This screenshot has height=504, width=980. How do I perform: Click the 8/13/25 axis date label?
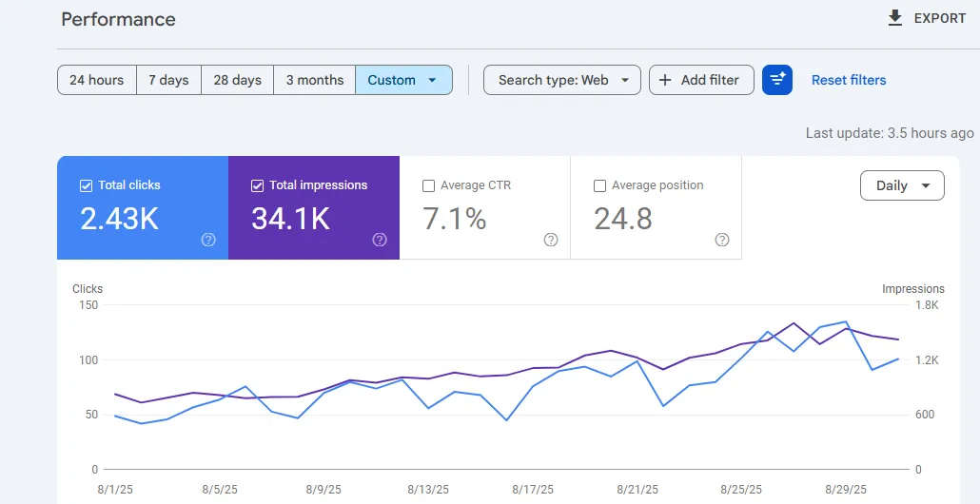429,489
